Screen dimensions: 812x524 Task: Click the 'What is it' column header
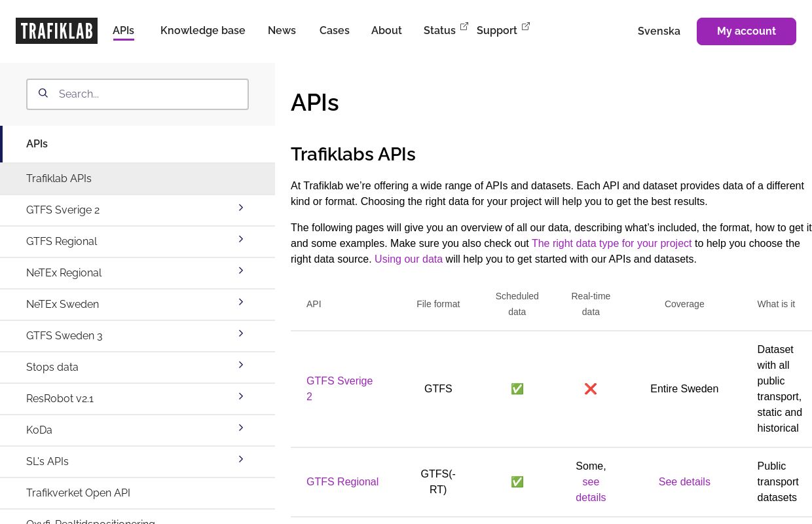click(776, 304)
